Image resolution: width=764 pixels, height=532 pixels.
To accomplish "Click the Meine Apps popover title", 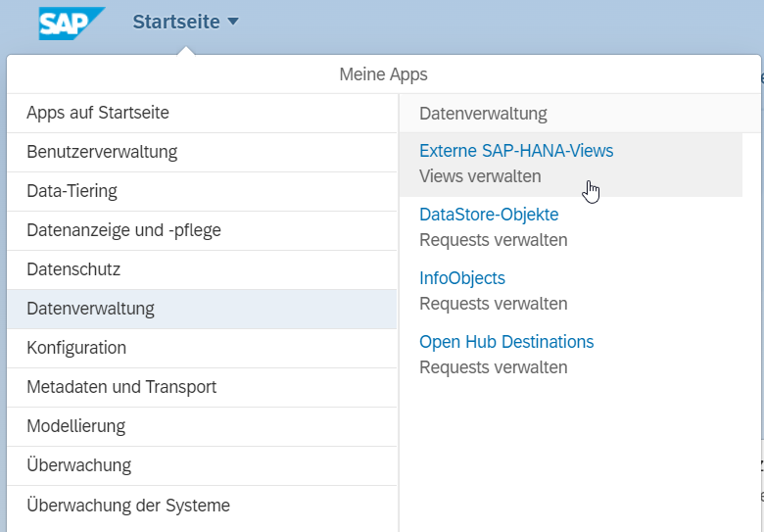I will (x=383, y=74).
